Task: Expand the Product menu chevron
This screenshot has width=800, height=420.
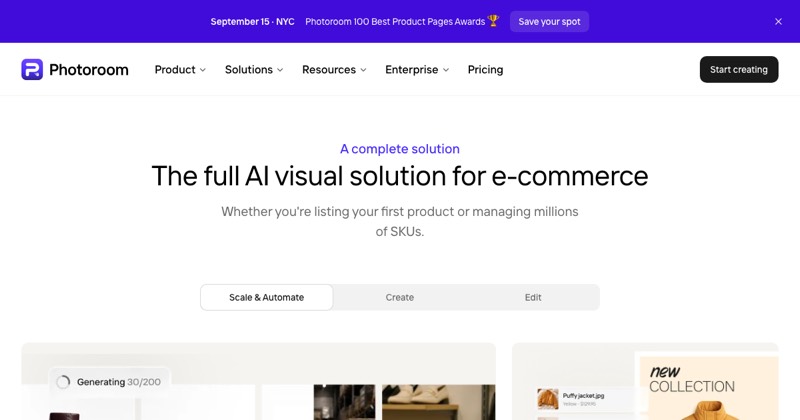Action: (203, 70)
